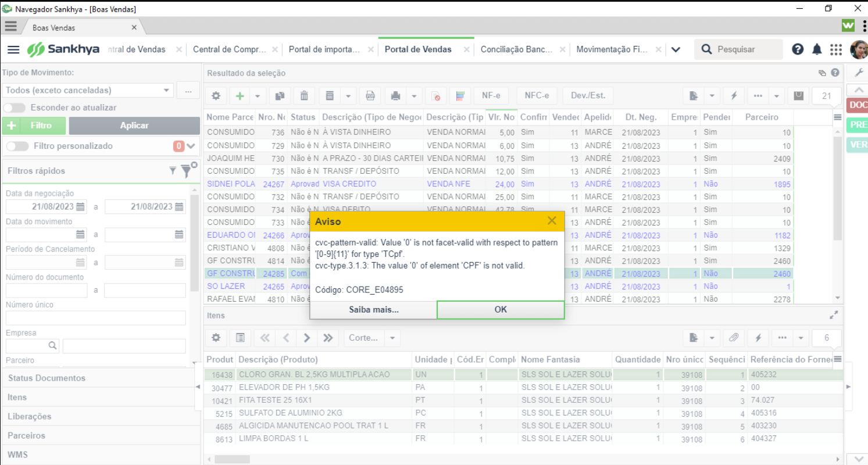
Task: Go to next item using right arrow
Action: (307, 338)
